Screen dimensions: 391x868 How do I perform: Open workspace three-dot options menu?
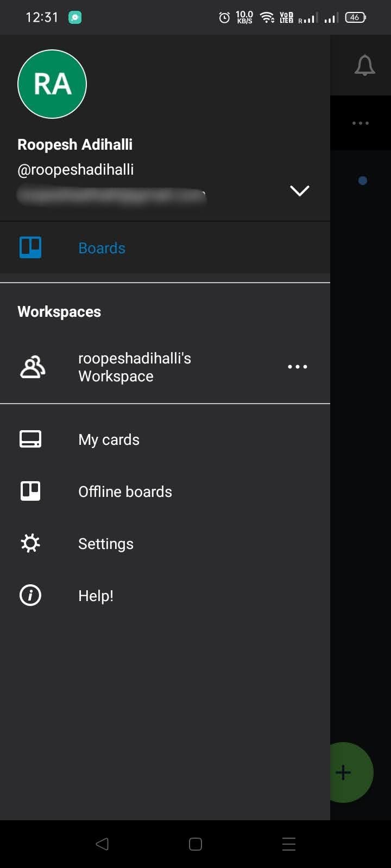click(x=298, y=367)
